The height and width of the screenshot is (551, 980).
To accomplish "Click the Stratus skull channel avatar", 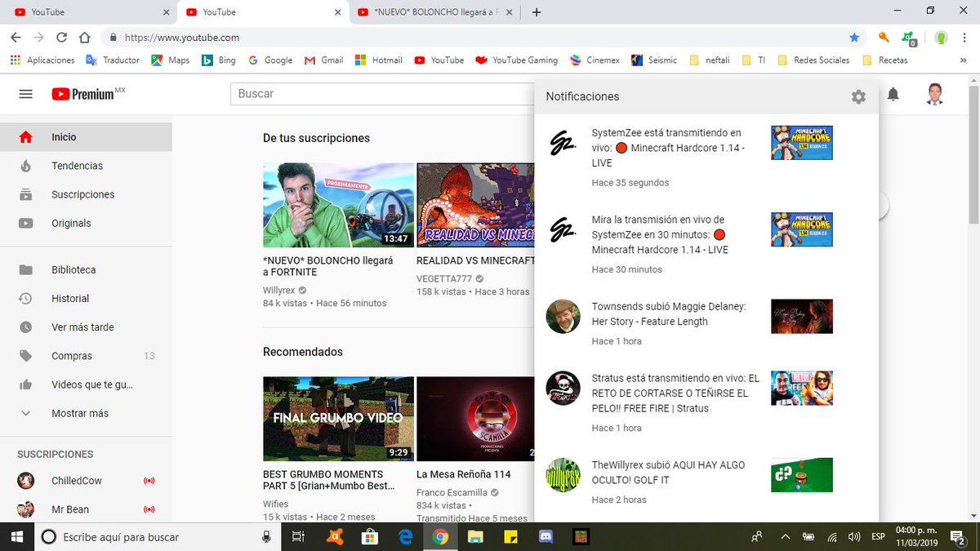I will [563, 389].
